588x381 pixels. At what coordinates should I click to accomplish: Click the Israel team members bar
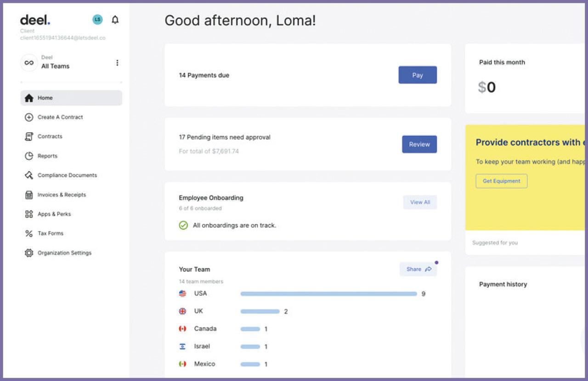click(x=250, y=347)
